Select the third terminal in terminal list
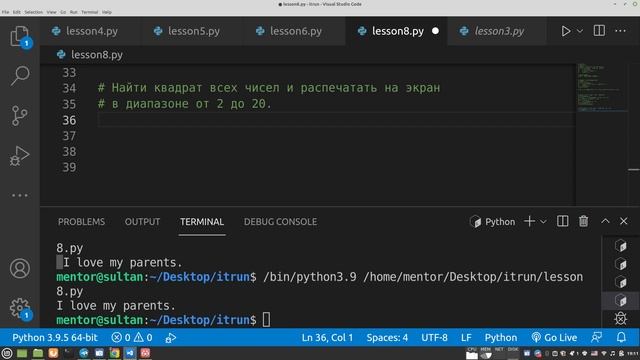 [621, 282]
